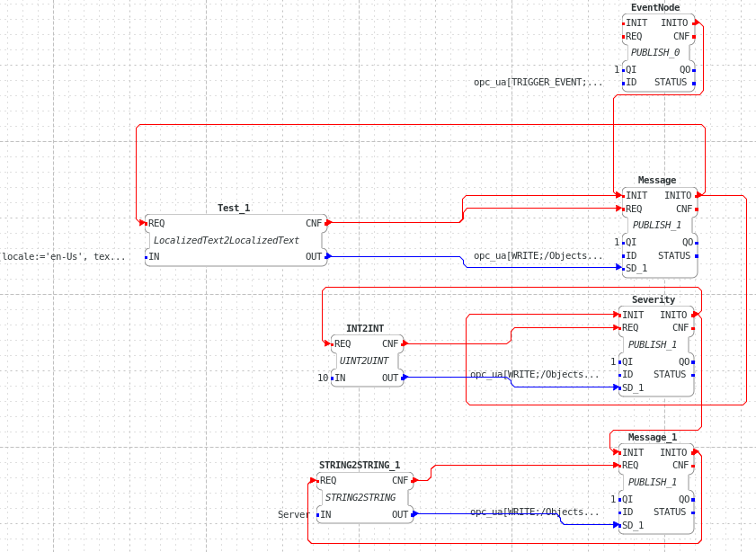Click the INT2INT block name
Viewport: 756px width, 552px height.
click(x=365, y=328)
